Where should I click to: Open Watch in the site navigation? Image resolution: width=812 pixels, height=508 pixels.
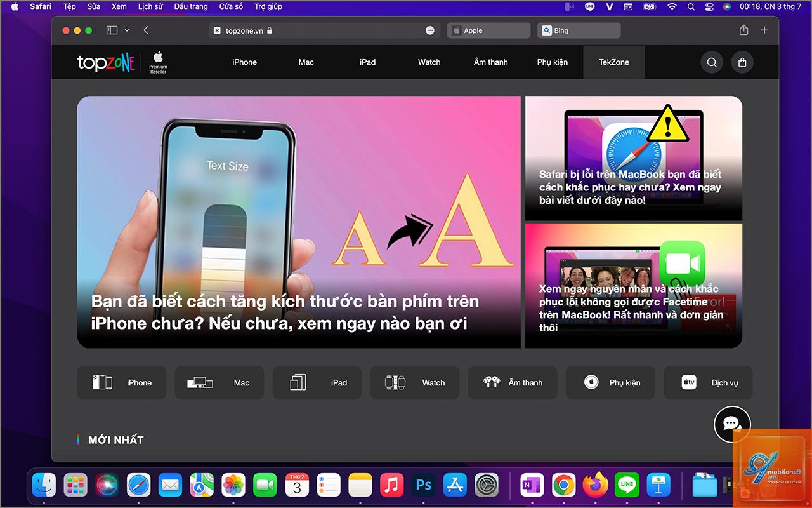coord(429,62)
